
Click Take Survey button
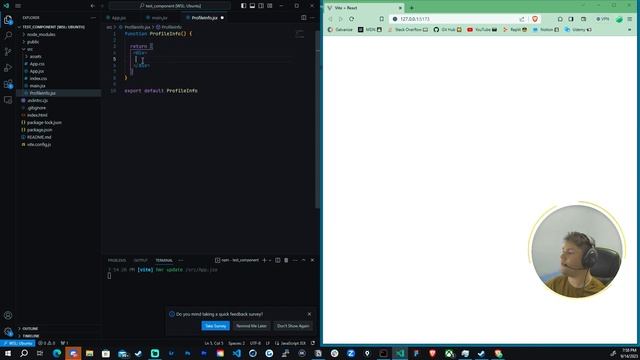tap(216, 326)
